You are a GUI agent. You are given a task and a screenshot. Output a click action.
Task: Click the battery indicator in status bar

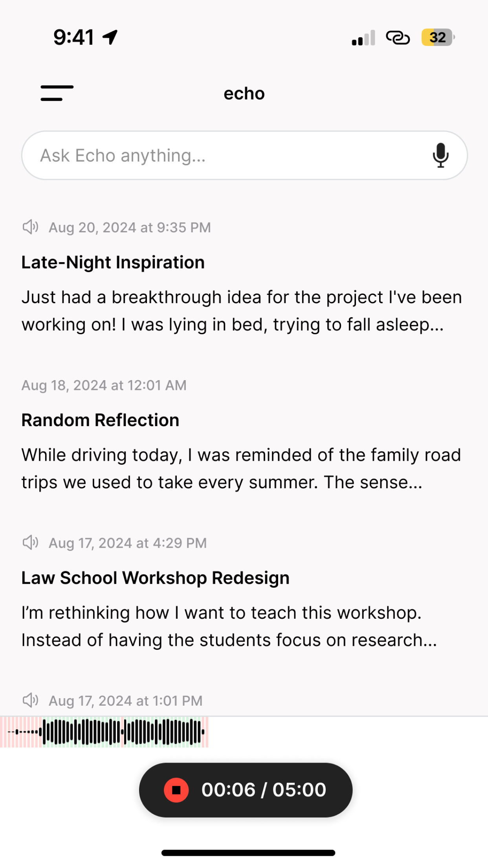(438, 38)
